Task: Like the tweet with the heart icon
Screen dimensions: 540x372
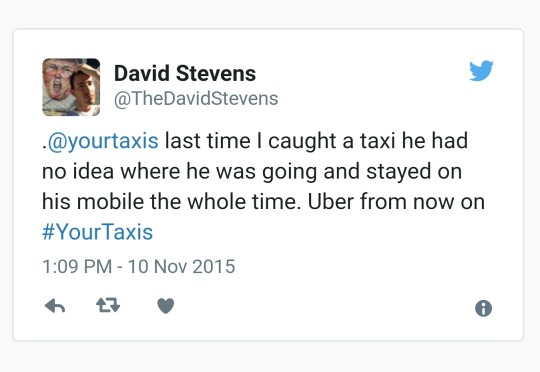Action: [x=166, y=306]
